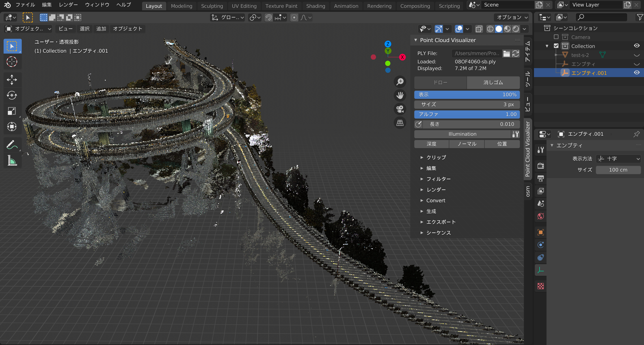Open PLY file browser folder icon
Viewport: 644px width, 345px height.
pos(506,54)
